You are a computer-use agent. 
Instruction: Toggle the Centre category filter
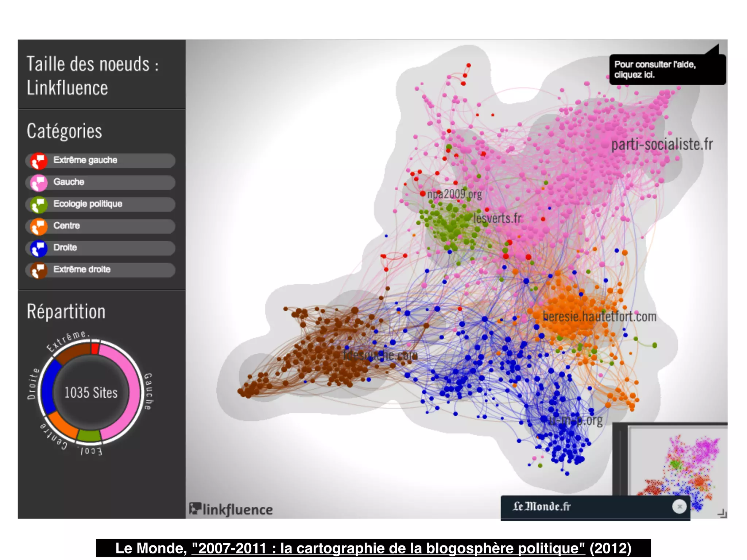[100, 226]
